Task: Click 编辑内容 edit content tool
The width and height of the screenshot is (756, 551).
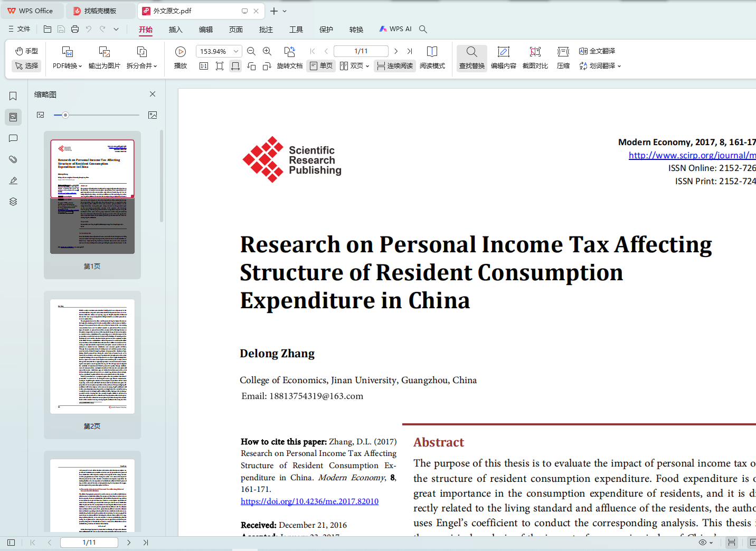Action: [504, 57]
